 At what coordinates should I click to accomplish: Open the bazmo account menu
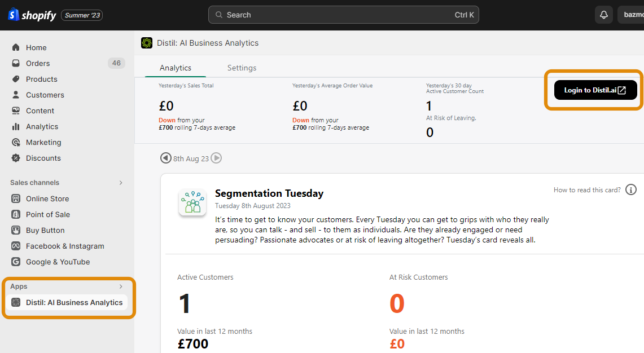(631, 15)
